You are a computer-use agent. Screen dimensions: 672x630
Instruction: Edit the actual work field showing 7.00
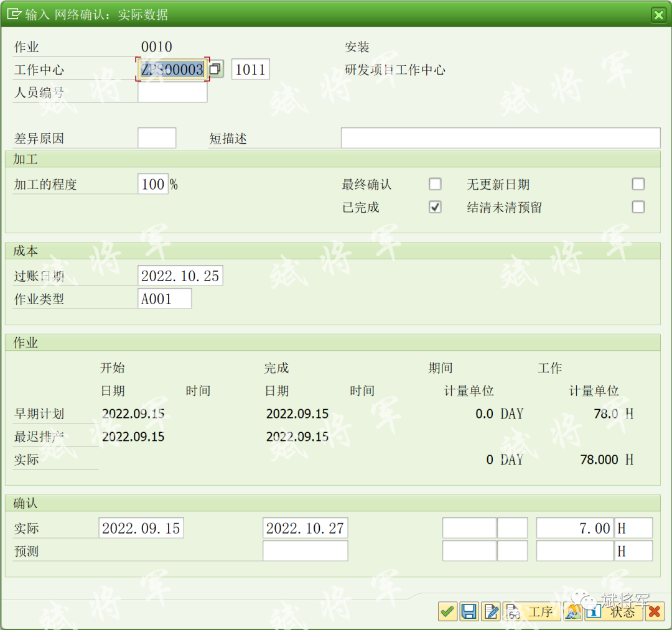tap(575, 528)
